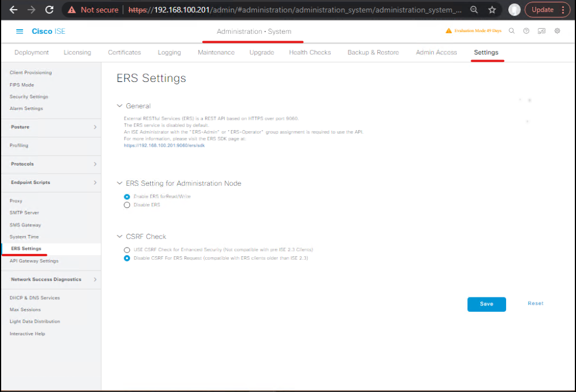Image resolution: width=576 pixels, height=392 pixels.
Task: Click the Not secure warning triangle icon
Action: [x=72, y=10]
